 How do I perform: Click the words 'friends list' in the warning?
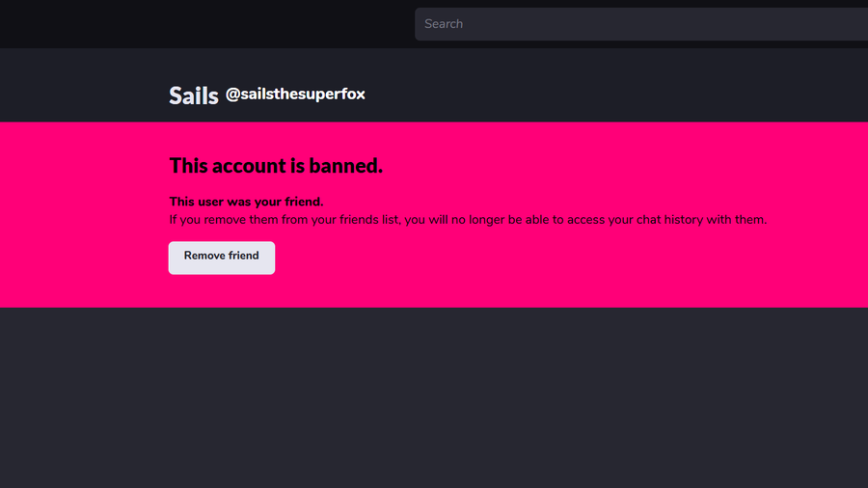[368, 220]
